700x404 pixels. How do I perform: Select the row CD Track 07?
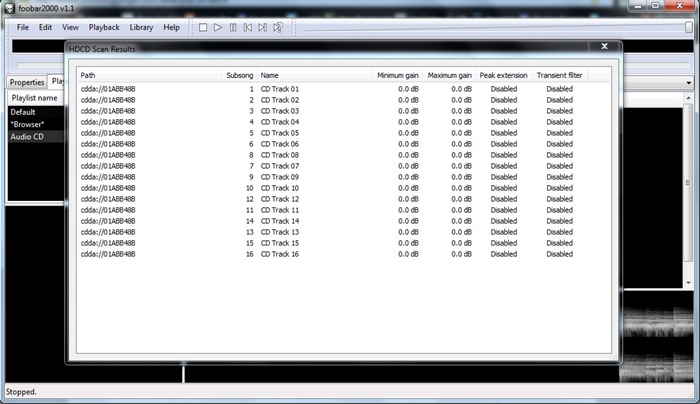point(344,166)
